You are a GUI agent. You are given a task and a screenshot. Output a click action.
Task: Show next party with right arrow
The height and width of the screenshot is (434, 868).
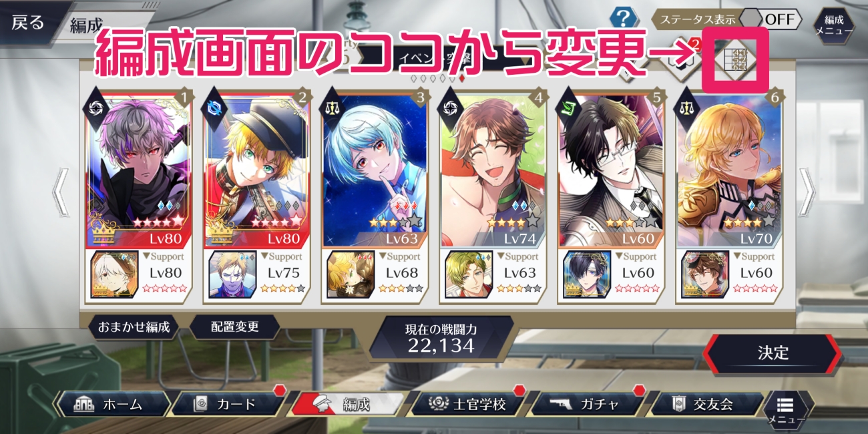(807, 192)
